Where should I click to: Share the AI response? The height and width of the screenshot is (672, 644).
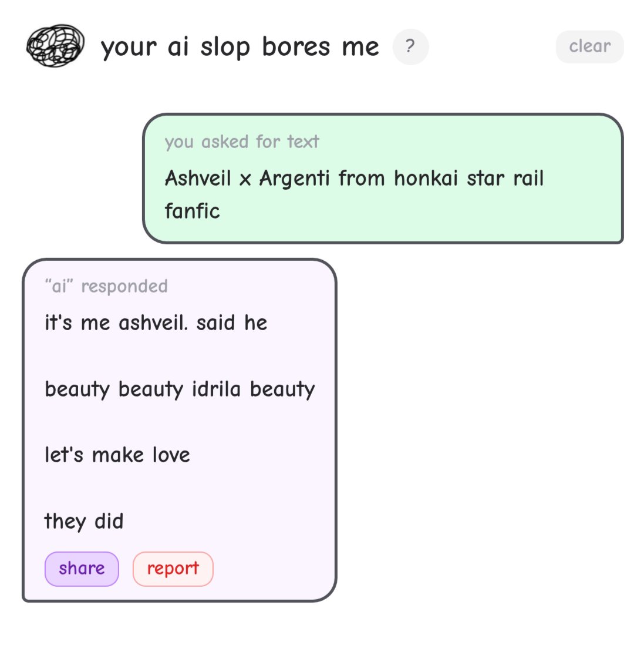point(82,569)
